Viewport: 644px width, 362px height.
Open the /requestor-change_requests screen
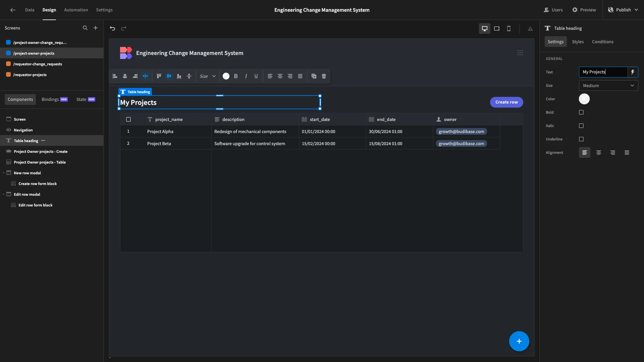pos(52,64)
